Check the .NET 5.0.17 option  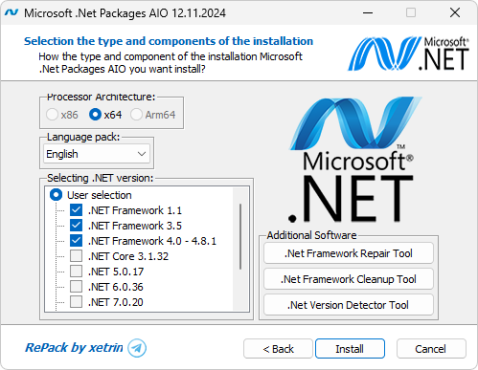(76, 271)
